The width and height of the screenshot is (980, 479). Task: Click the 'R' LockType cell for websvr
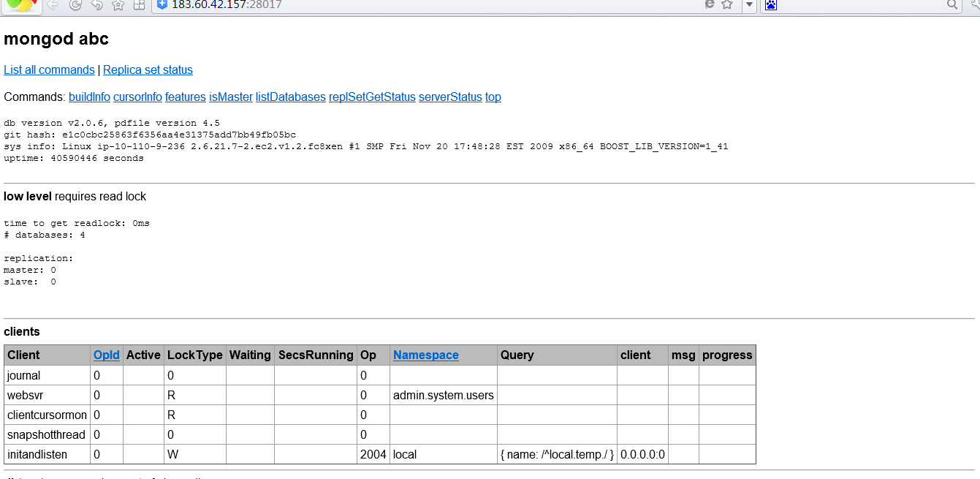195,395
